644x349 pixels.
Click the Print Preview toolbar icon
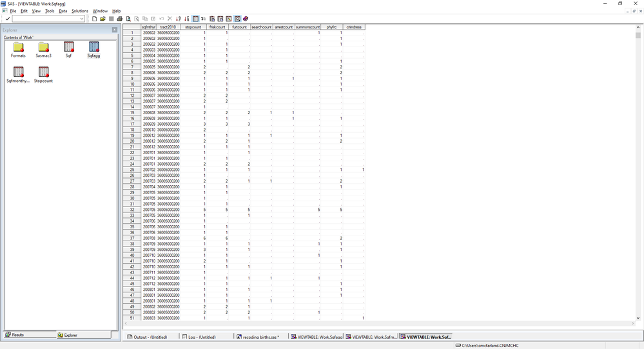[128, 19]
